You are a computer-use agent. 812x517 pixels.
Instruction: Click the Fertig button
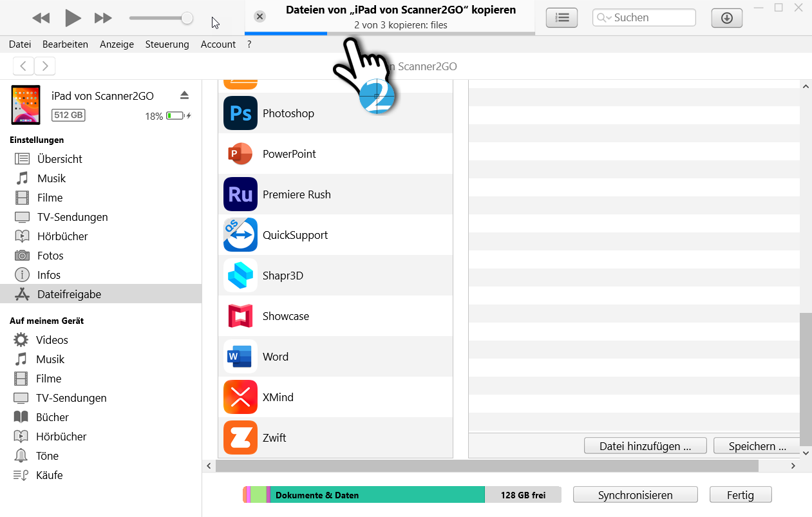click(741, 494)
